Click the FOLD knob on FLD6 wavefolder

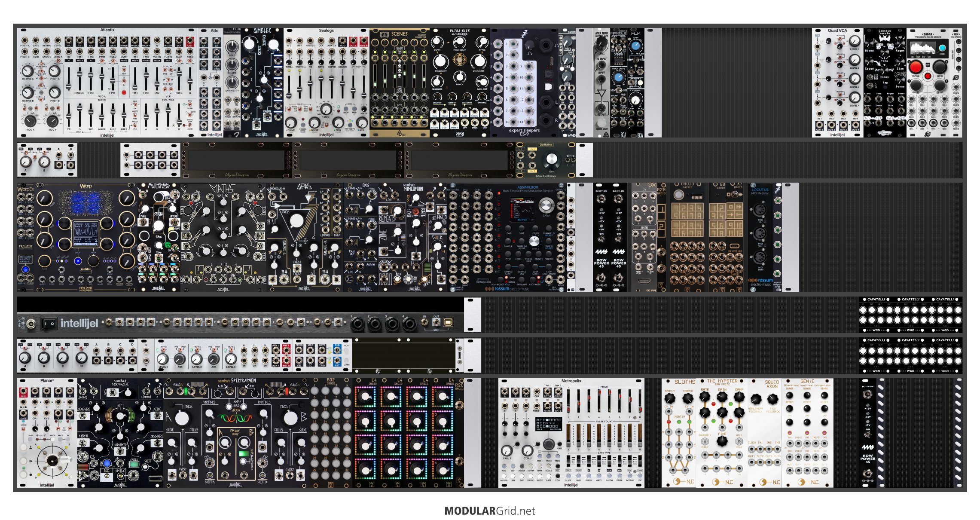[232, 46]
